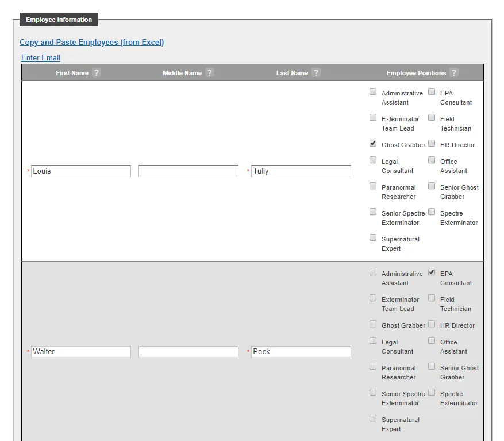Edit the first name field containing Louis

tap(81, 171)
